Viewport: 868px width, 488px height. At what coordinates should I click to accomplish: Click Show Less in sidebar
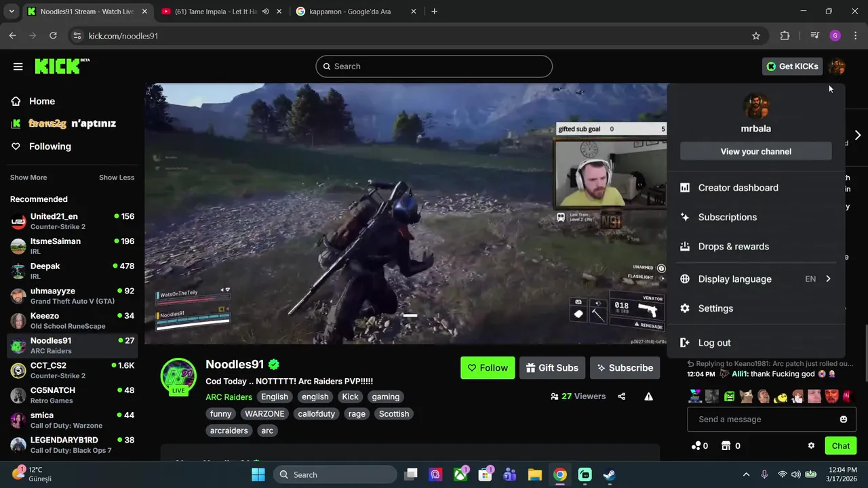(117, 178)
